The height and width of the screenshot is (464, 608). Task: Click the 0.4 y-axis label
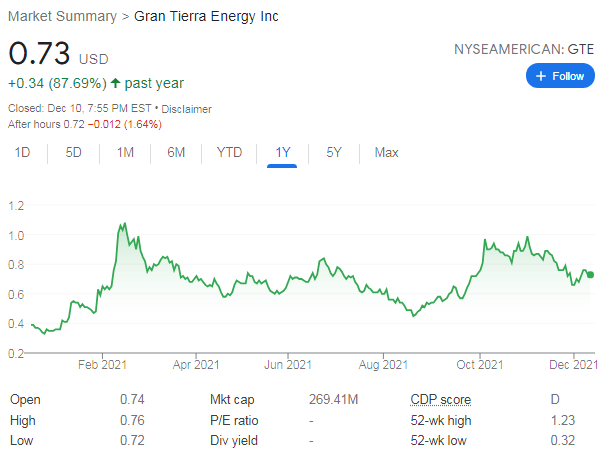(16, 324)
